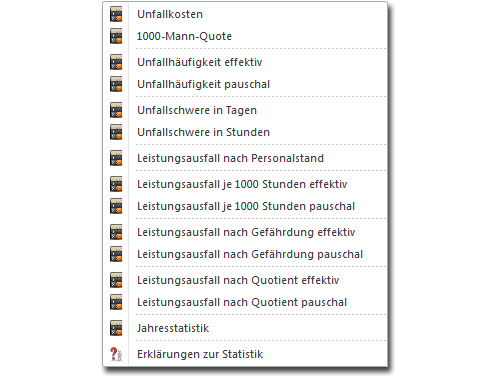Open the Jahresstatistik entry
The image size is (490, 376).
click(x=173, y=328)
